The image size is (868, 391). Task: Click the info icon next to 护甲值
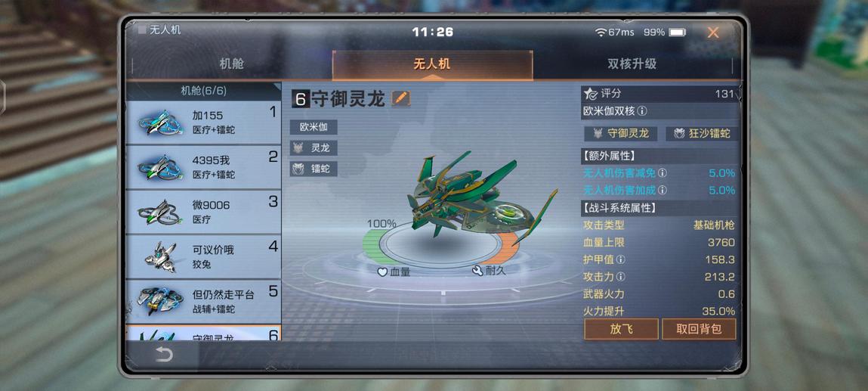tap(620, 259)
